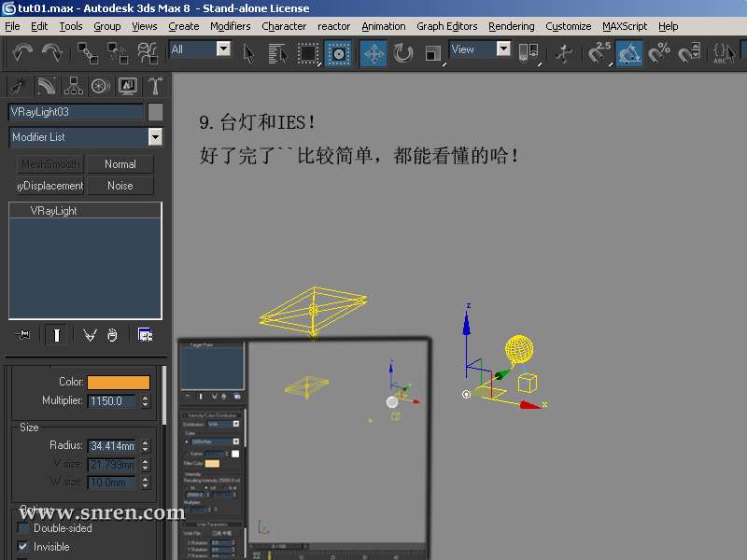This screenshot has height=560, width=747.
Task: Activate the Select and Link tool
Action: (x=88, y=53)
